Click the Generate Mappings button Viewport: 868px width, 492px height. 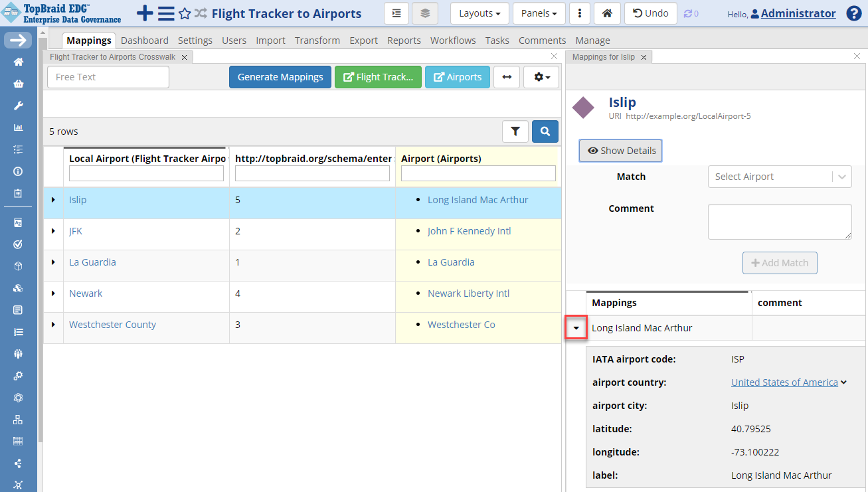[x=280, y=77]
